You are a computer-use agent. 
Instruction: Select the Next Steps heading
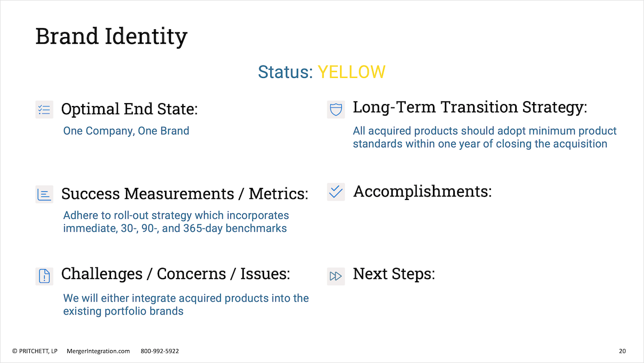(x=394, y=274)
